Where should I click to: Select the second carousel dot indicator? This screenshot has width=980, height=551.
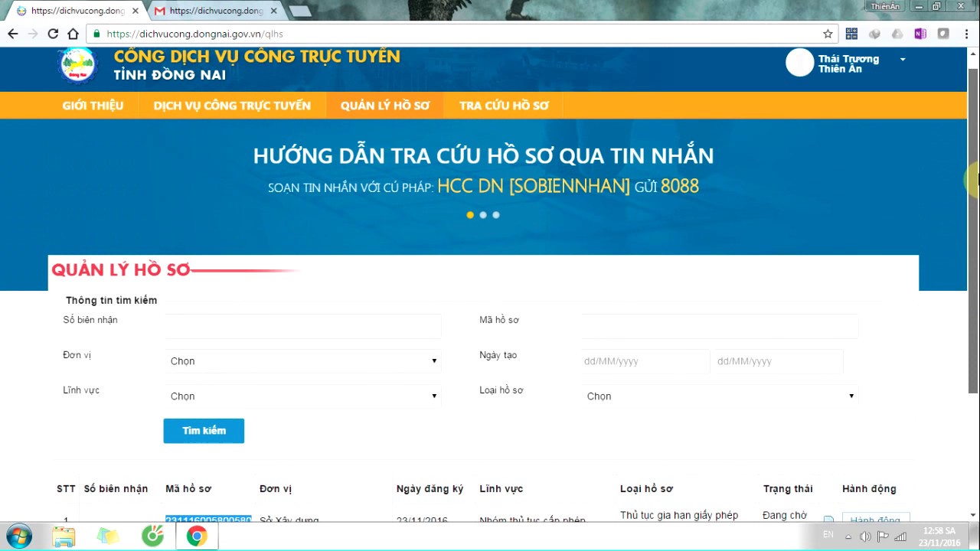483,215
